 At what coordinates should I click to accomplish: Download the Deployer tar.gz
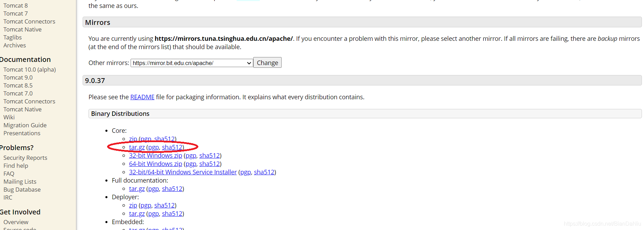[x=137, y=214]
